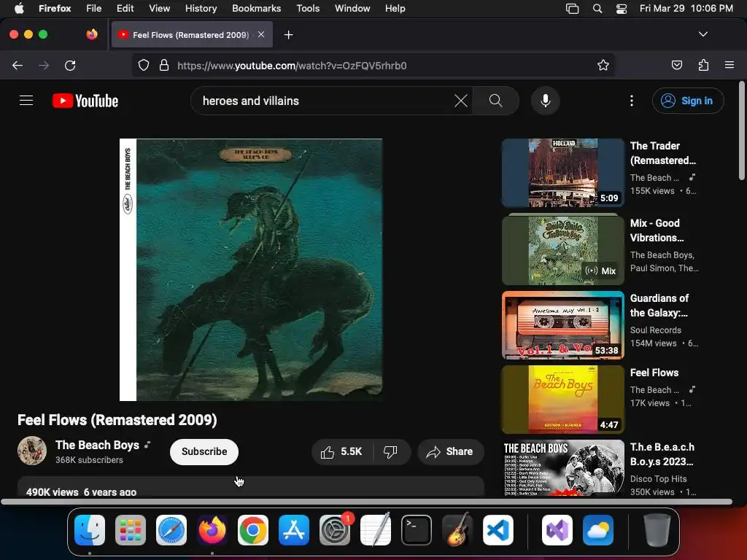
Task: Go back in Firefox
Action: [18, 65]
